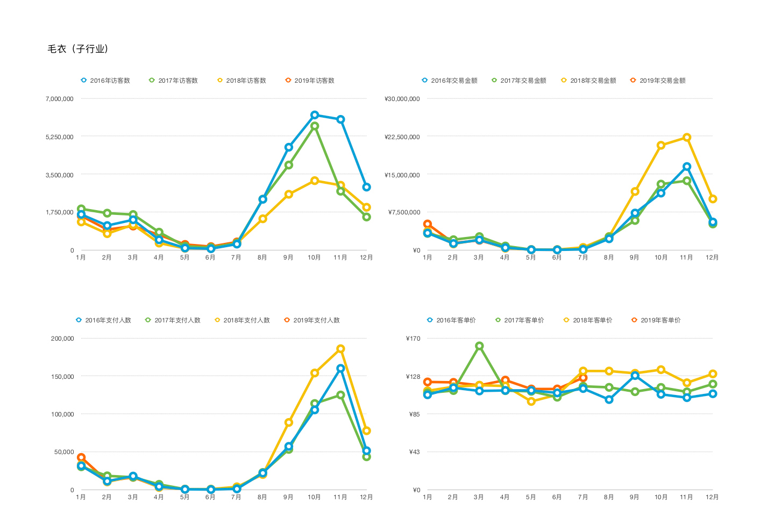Click the 2016 visitor count peak point in October
Viewport: 775px width, 532px height.
pos(315,115)
